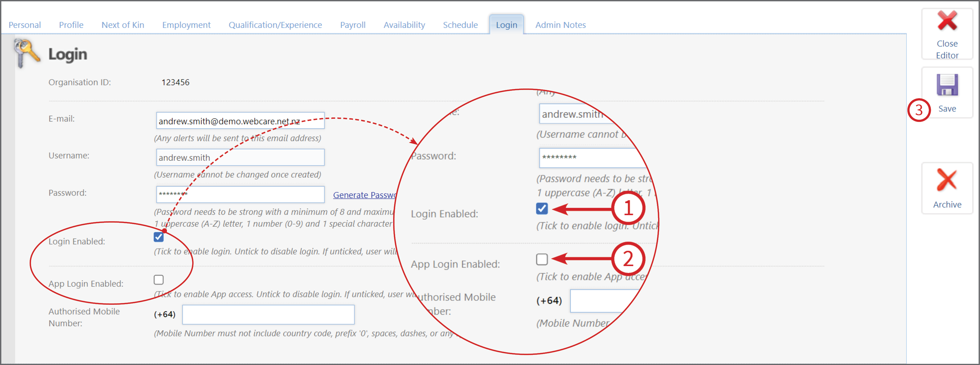
Task: Enable the App Login Enabled checkbox
Action: (x=159, y=279)
